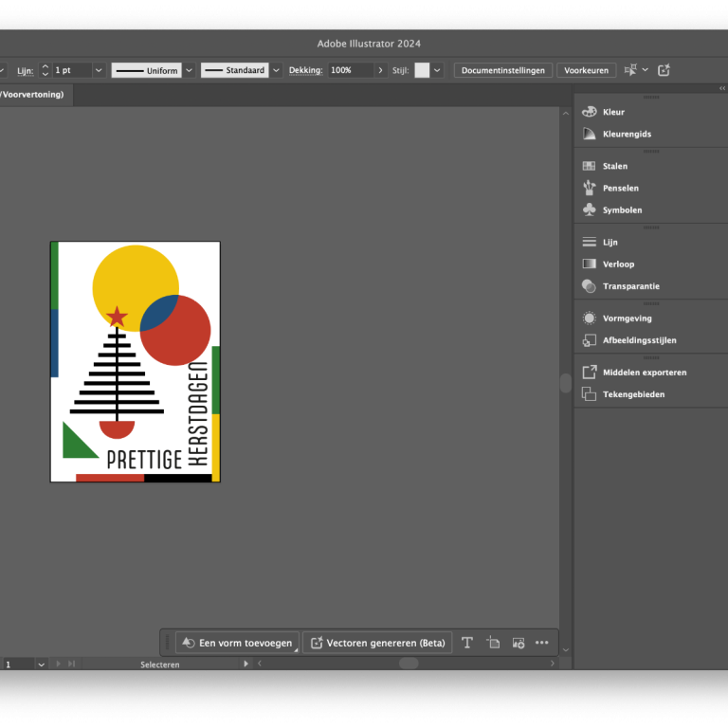Open the Standaard brush definition dropdown
The height and width of the screenshot is (728, 728).
pos(277,70)
